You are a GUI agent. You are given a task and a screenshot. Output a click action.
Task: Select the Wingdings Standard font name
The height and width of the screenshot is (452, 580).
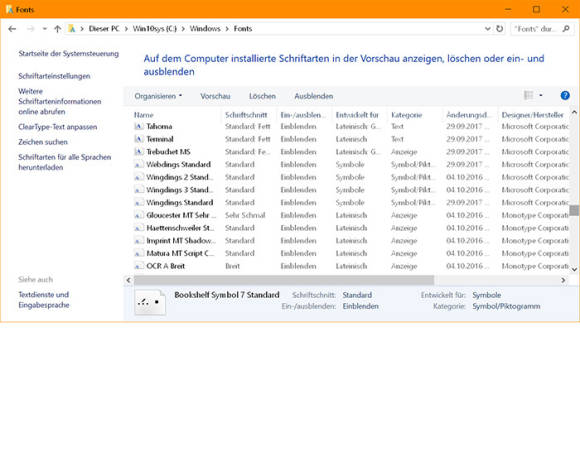click(x=180, y=203)
